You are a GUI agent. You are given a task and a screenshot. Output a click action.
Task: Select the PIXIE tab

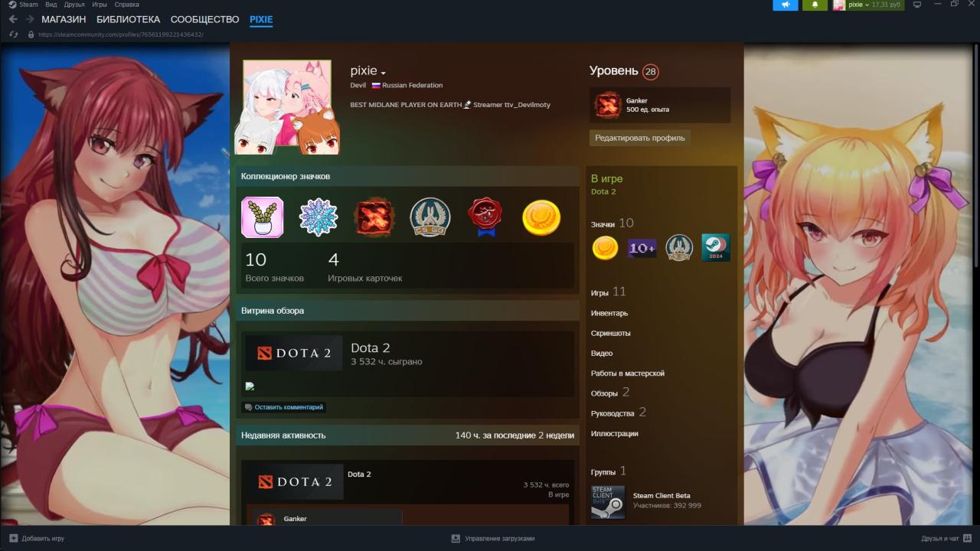tap(261, 19)
